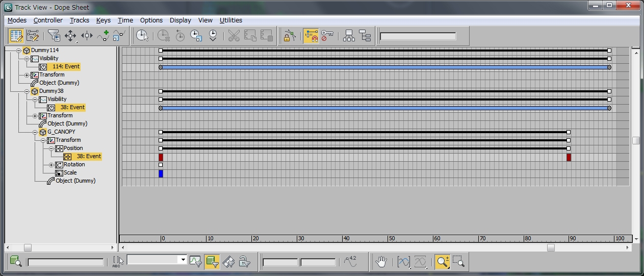
Task: Select the 114: Event track
Action: tap(66, 67)
